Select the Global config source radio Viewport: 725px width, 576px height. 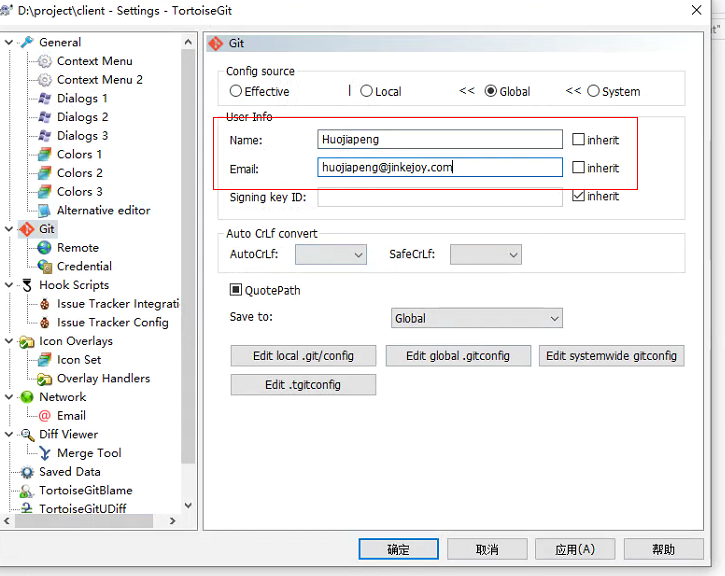(491, 91)
